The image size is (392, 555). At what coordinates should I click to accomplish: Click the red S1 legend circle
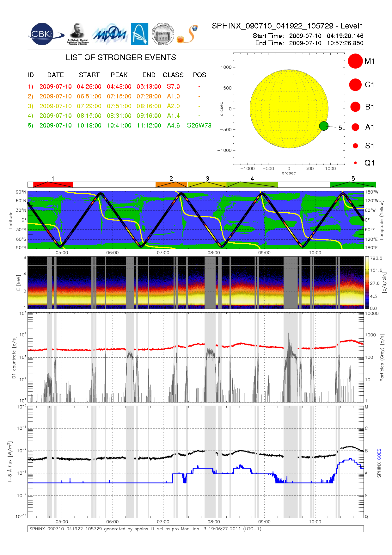point(355,146)
